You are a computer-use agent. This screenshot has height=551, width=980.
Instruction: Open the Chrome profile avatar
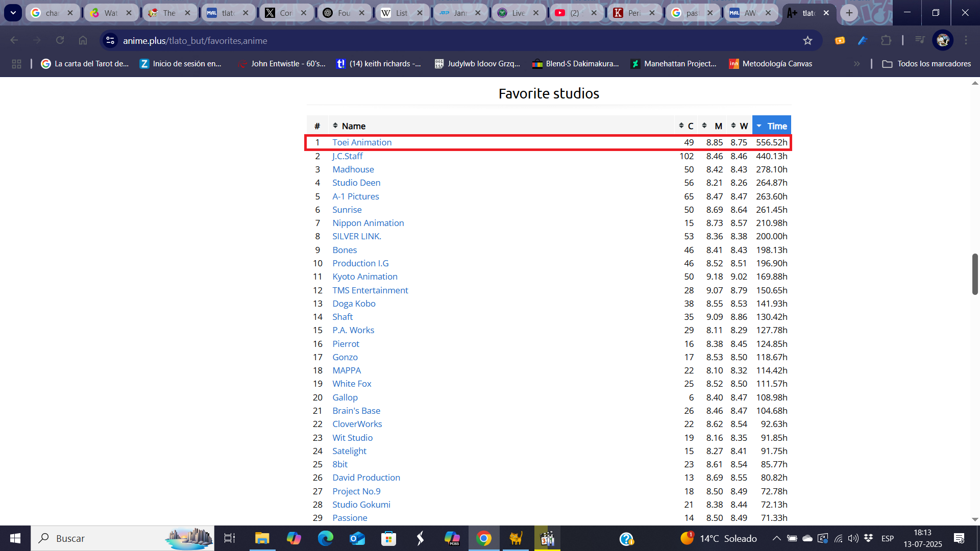(942, 40)
